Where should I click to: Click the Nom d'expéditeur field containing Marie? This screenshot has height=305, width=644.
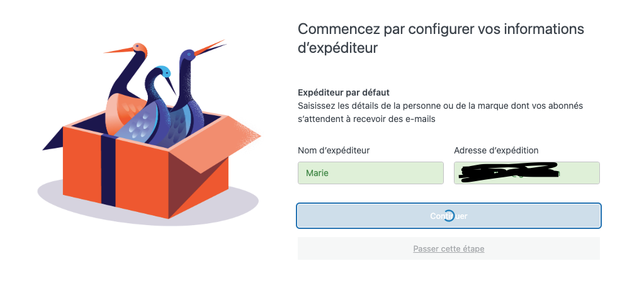370,173
